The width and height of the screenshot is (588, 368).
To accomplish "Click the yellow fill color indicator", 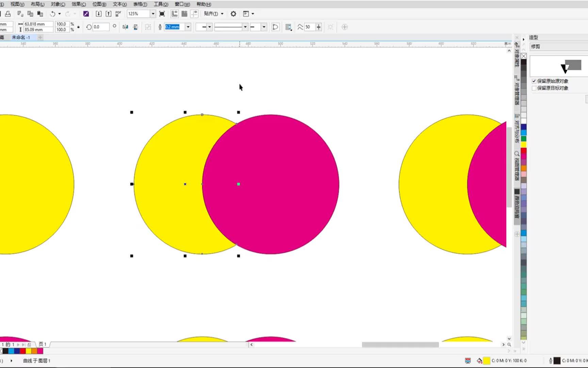I will [487, 361].
